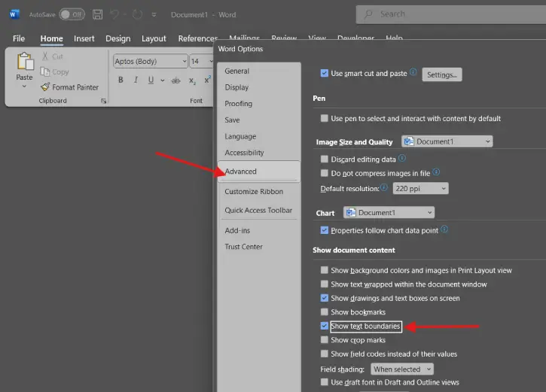
Task: Check Do not compress images in file
Action: pos(324,173)
